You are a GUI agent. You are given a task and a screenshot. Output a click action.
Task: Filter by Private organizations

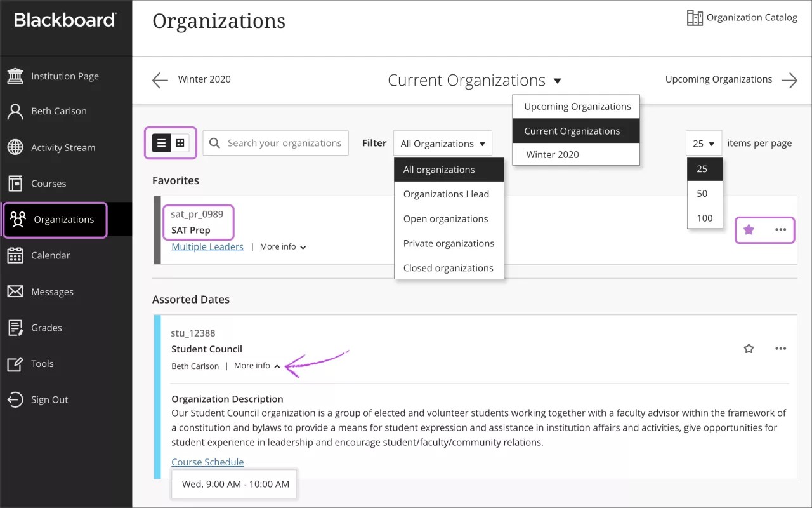(x=449, y=243)
